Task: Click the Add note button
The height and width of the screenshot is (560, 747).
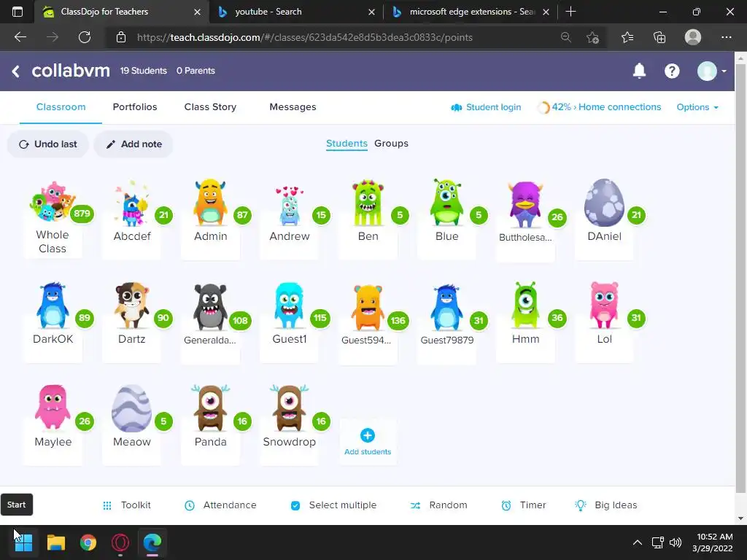Action: click(x=133, y=144)
